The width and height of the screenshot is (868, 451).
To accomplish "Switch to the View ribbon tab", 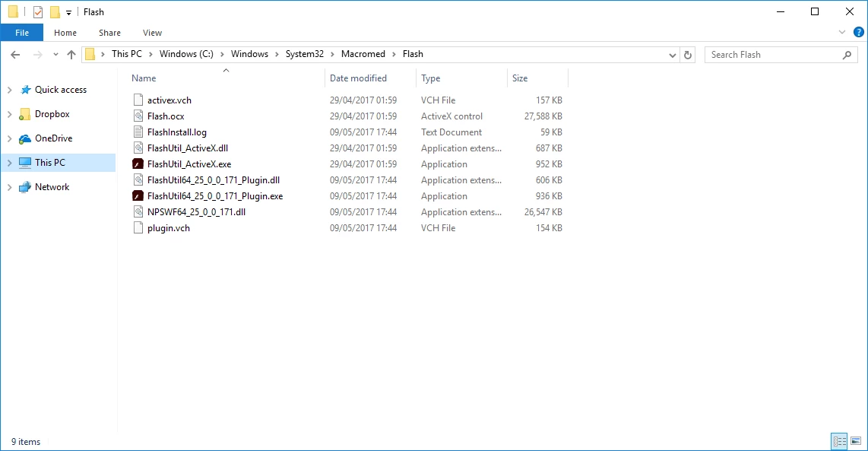I will (x=152, y=33).
